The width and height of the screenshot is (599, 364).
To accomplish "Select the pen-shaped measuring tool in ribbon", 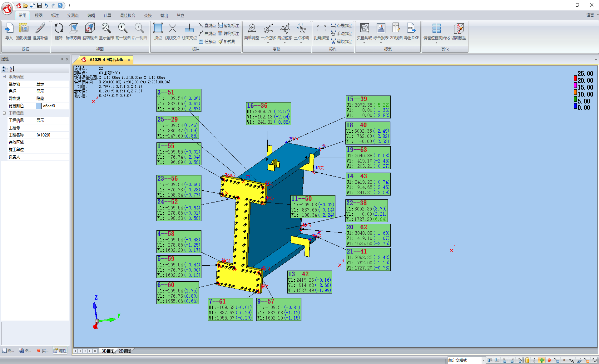I will 40,28.
